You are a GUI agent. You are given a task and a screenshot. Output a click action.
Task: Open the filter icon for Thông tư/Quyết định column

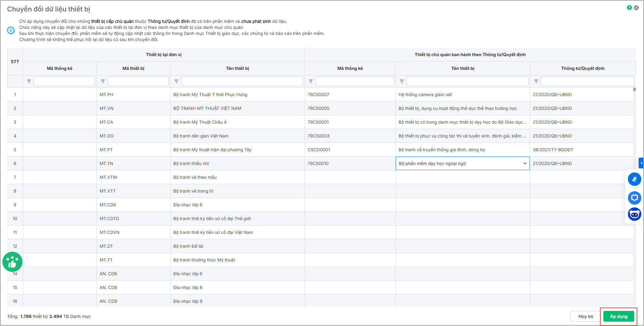[536, 81]
